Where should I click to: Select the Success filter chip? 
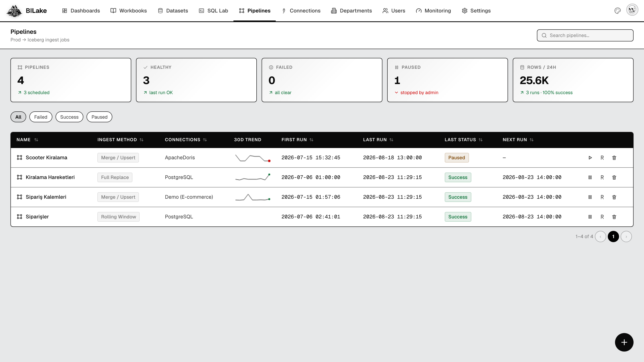69,117
